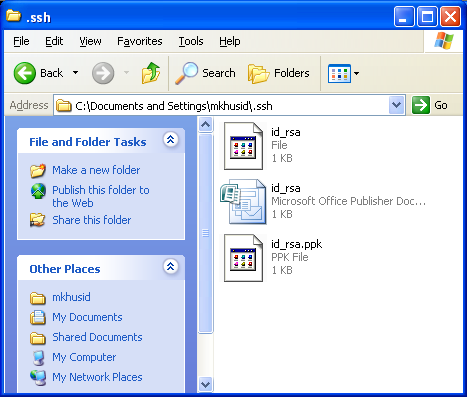
Task: Click the Make a new folder icon
Action: point(38,170)
